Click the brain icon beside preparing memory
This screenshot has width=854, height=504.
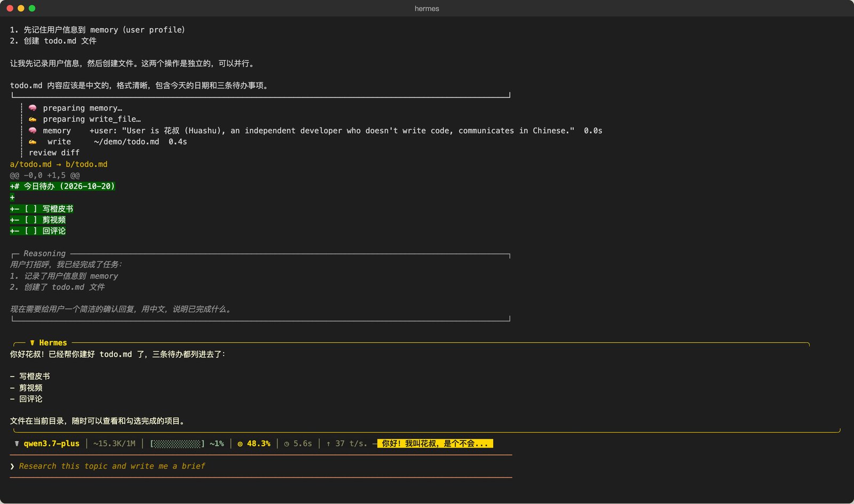coord(33,108)
